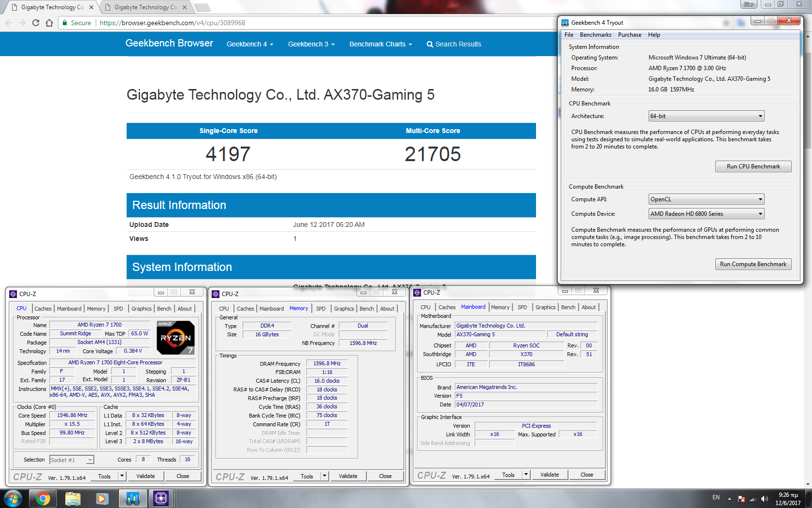
Task: Click the Secure padlock icon
Action: click(x=65, y=23)
